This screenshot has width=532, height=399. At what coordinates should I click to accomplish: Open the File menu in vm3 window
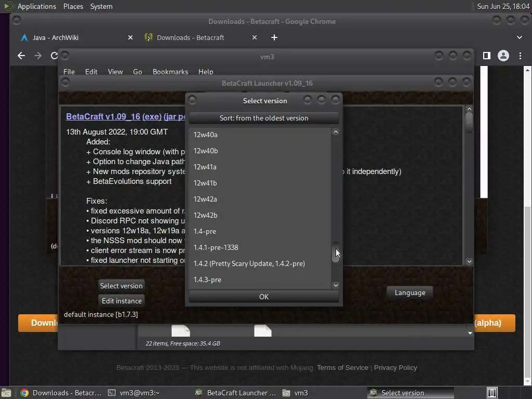click(x=69, y=72)
